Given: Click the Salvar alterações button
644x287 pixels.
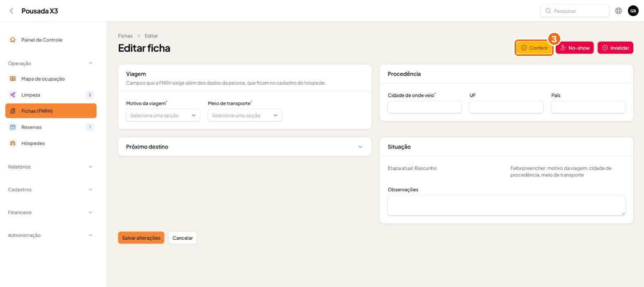Looking at the screenshot, I should coord(141,238).
